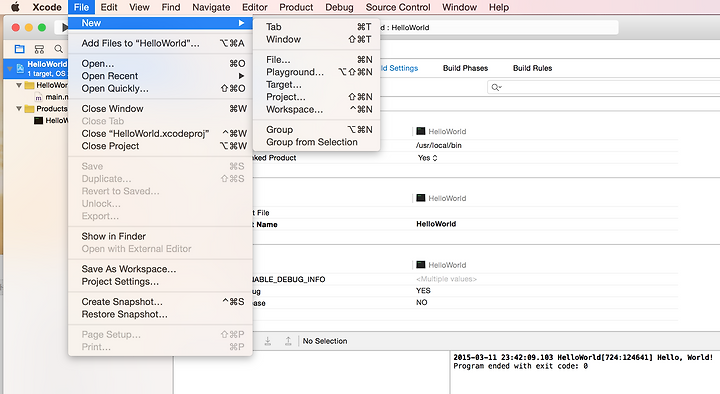
Task: Click the Hello, World! console output line
Action: (583, 357)
